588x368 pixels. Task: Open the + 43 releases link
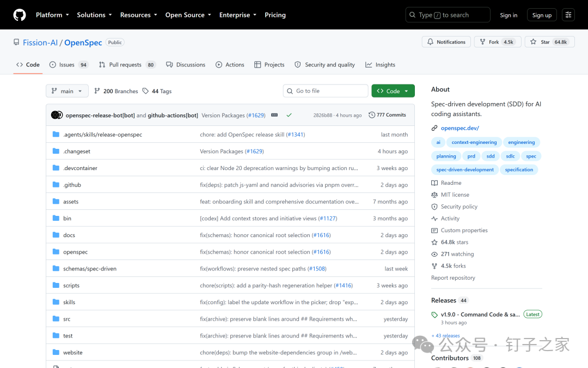(445, 336)
